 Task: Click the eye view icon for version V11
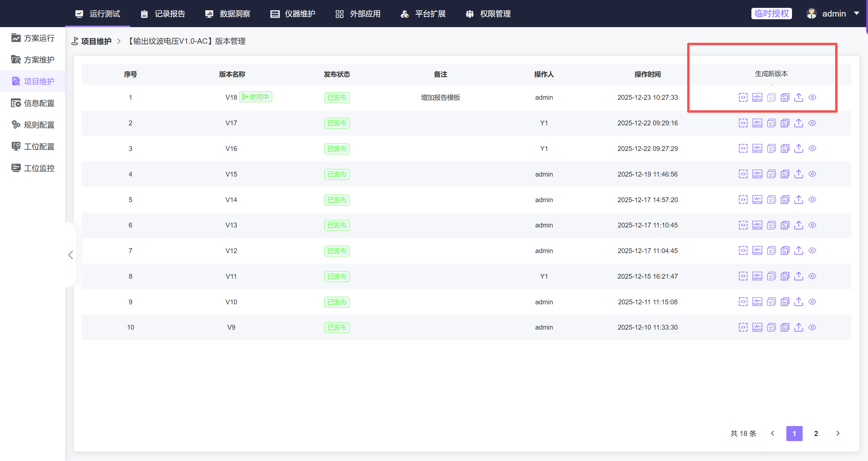(x=813, y=276)
